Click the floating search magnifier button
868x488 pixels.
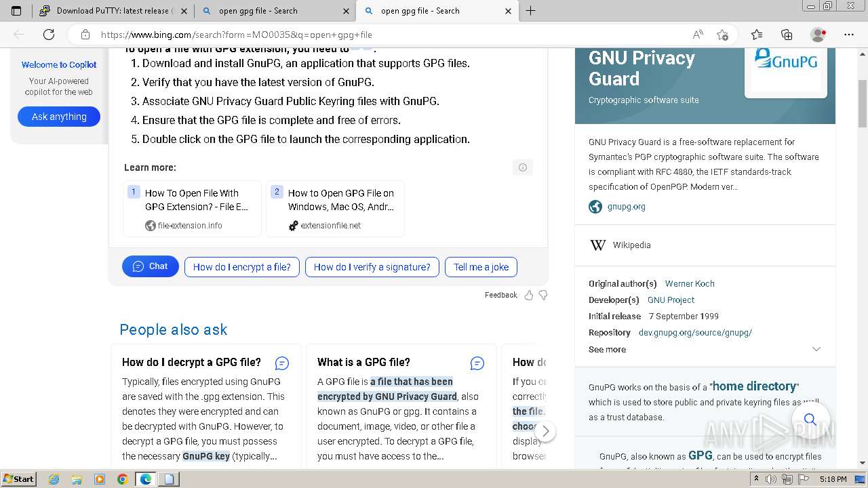click(x=810, y=420)
